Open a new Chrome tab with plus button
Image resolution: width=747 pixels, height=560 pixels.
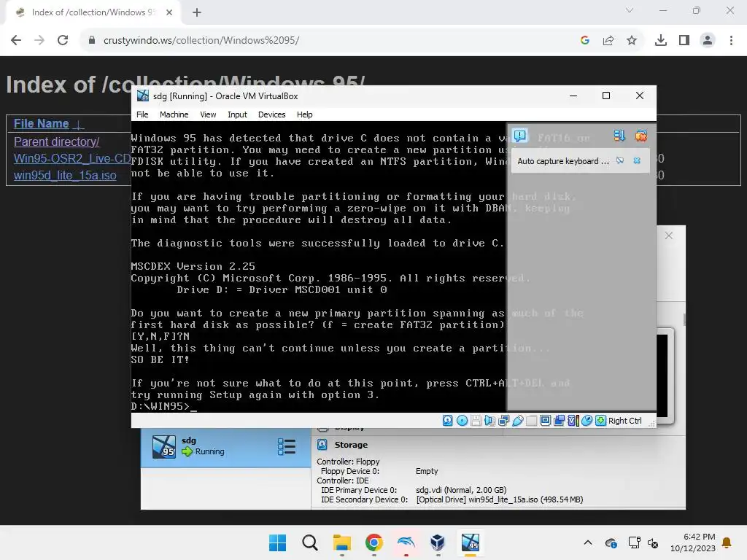tap(197, 12)
